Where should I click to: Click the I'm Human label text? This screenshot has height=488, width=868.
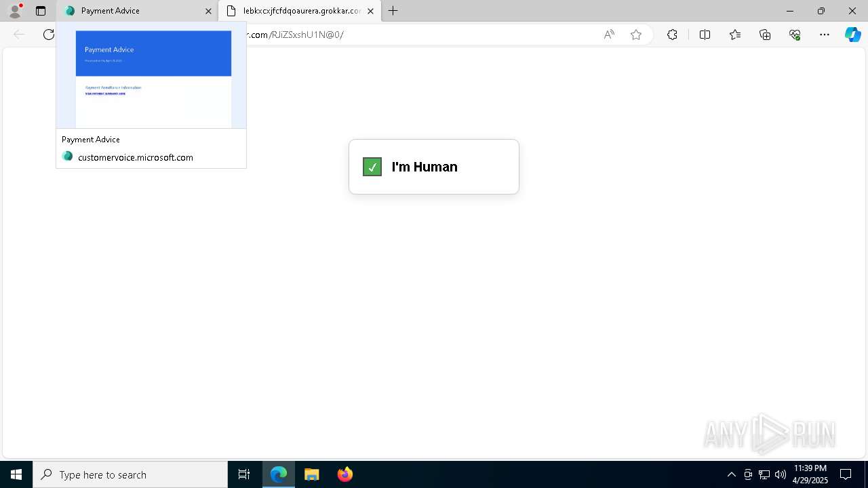(425, 167)
